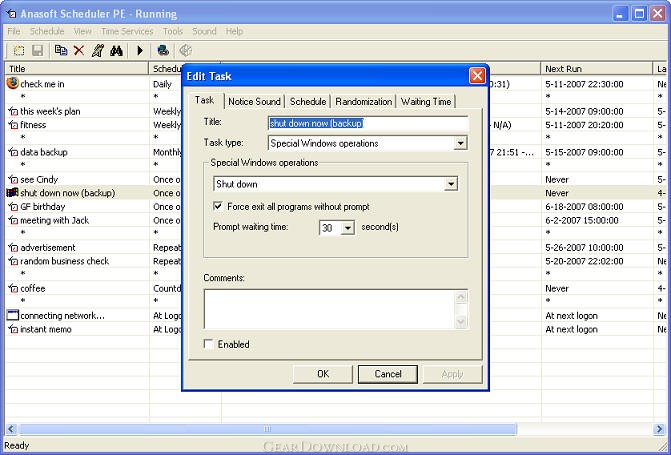Click the window icon beside connecting network...
Screen dimensions: 671x455
point(13,315)
